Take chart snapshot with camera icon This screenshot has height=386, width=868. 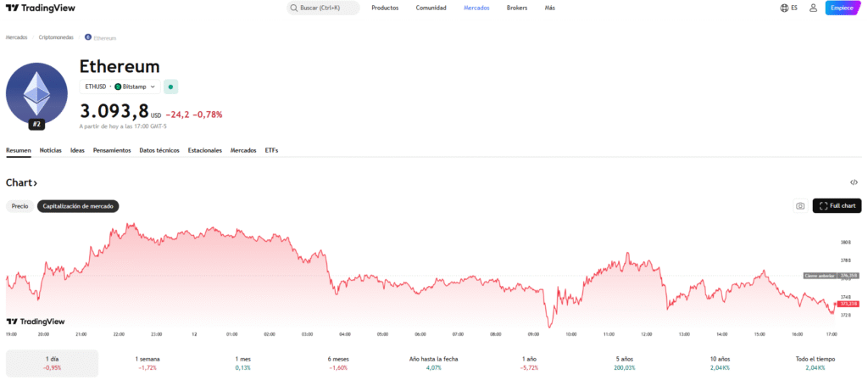point(799,206)
